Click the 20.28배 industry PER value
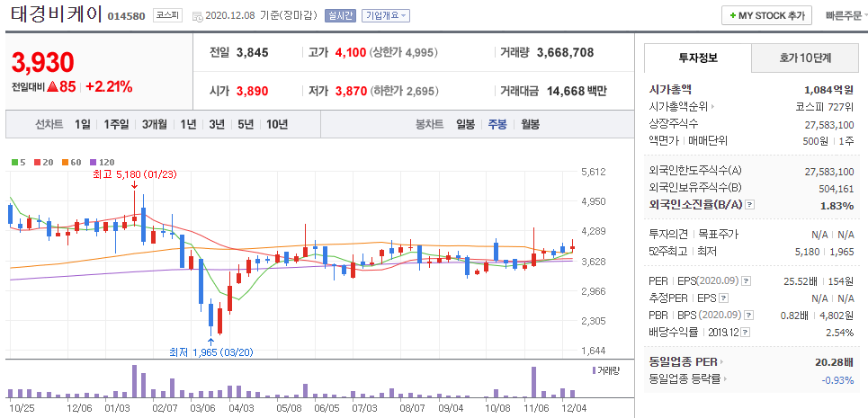The image size is (868, 418). point(834,362)
